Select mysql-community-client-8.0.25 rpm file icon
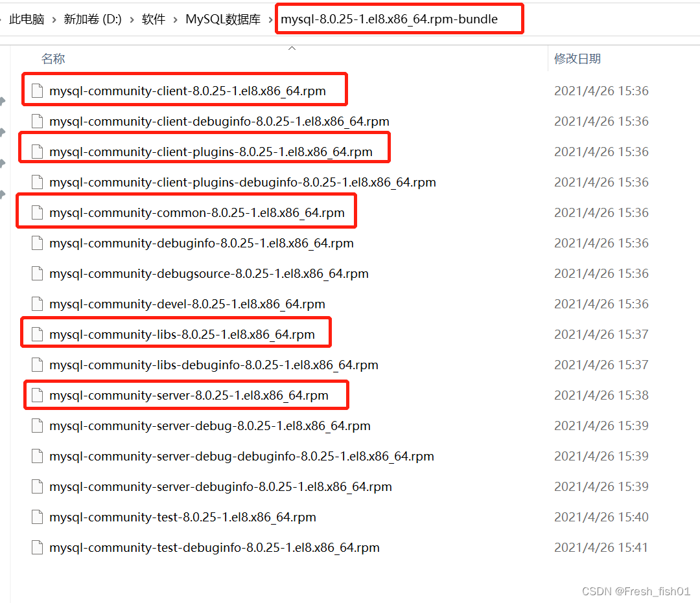This screenshot has height=603, width=700. 37,90
